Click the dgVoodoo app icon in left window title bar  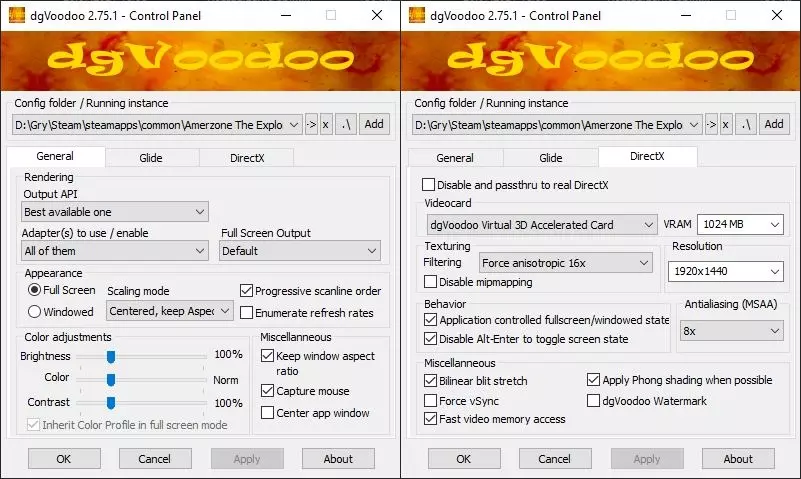coord(17,15)
